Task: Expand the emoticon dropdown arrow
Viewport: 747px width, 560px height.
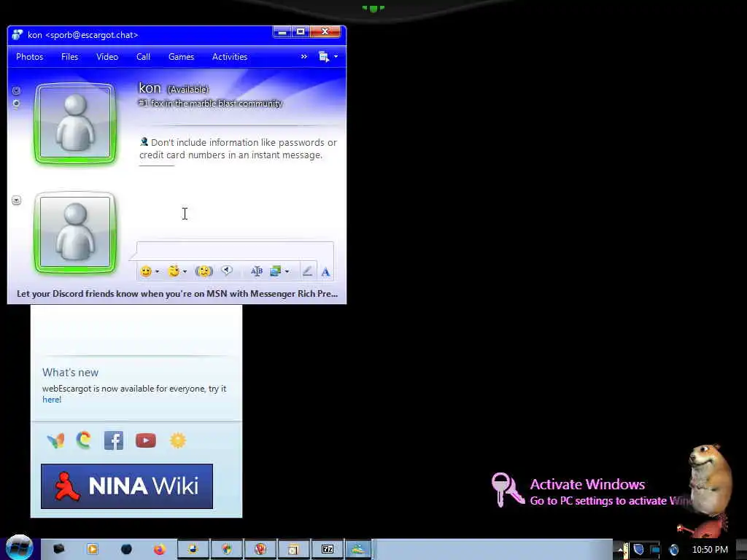Action: (158, 271)
